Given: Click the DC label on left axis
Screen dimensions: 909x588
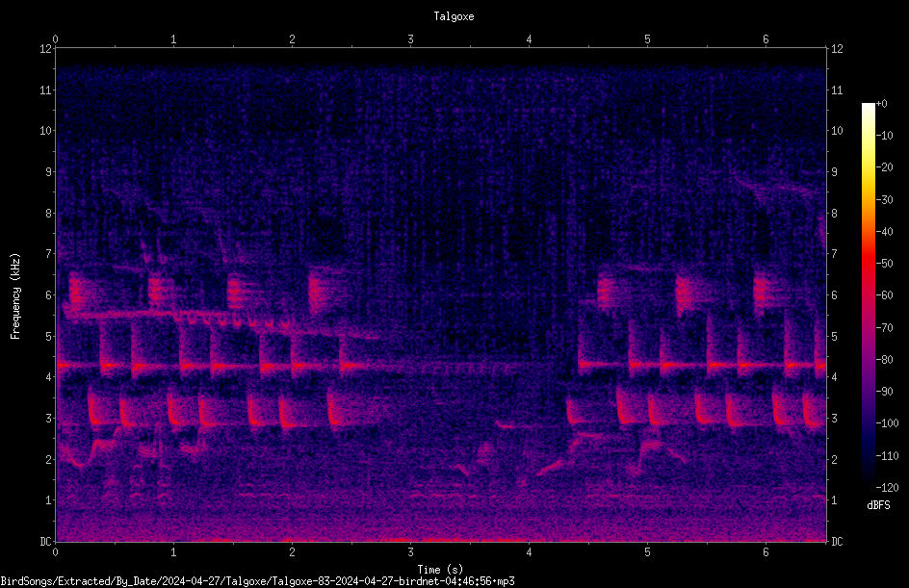Looking at the screenshot, I should (46, 541).
